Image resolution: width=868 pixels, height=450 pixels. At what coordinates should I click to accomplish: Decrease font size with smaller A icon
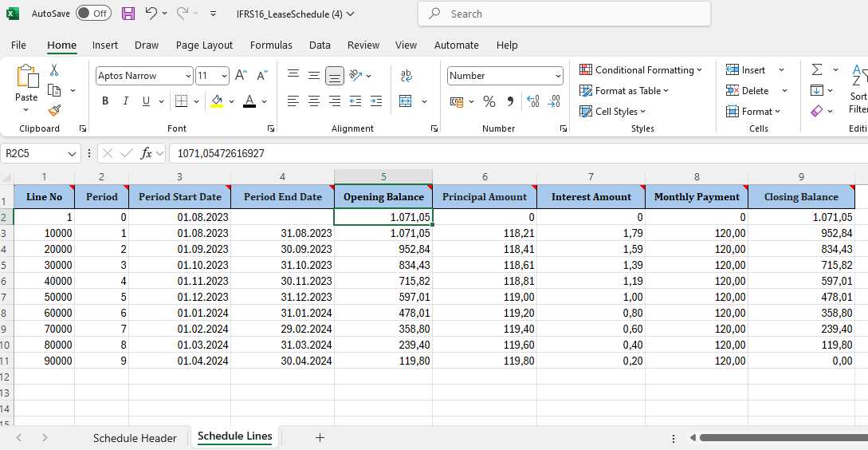click(262, 75)
